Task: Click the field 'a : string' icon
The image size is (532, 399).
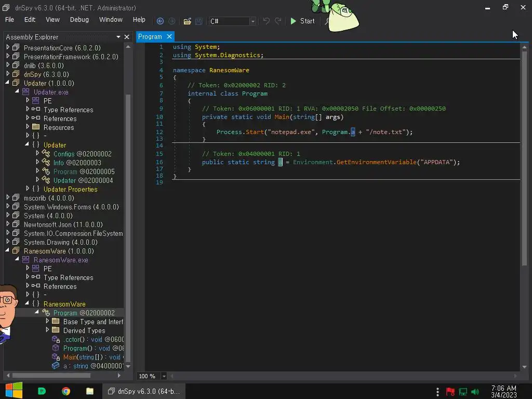Action: click(x=55, y=366)
